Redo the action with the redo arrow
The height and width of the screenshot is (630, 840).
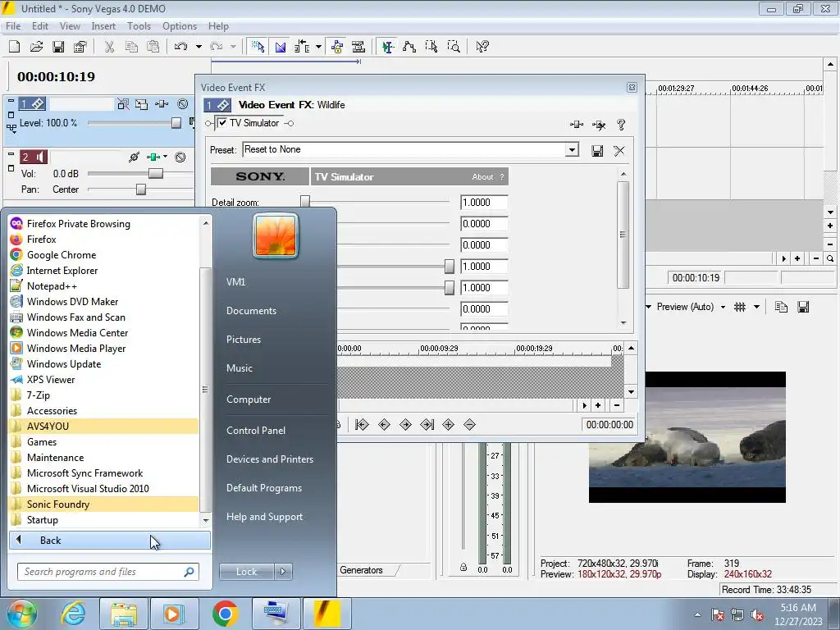coord(216,47)
